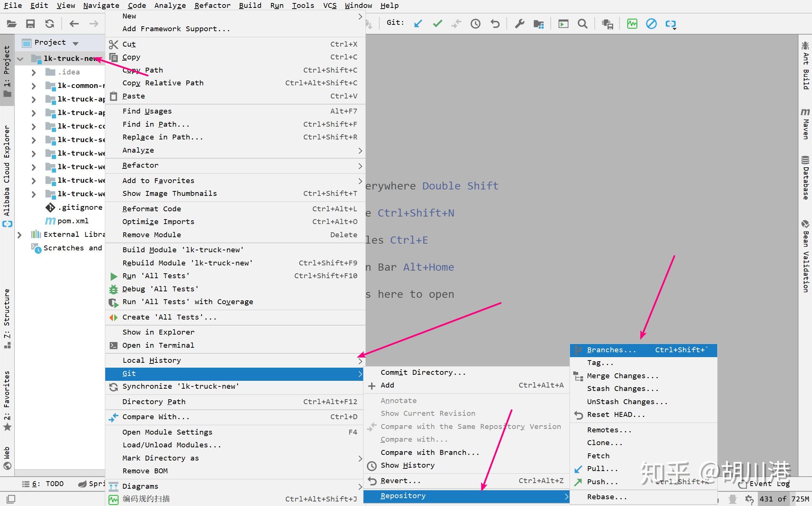This screenshot has width=812, height=506.
Task: Open the Project view dropdown arrow
Action: click(76, 43)
